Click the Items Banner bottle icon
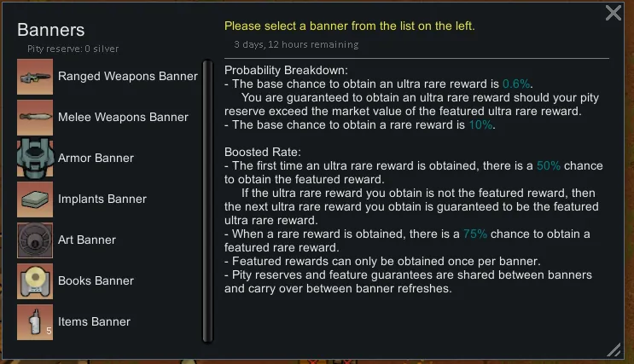This screenshot has width=634, height=364. 35,322
